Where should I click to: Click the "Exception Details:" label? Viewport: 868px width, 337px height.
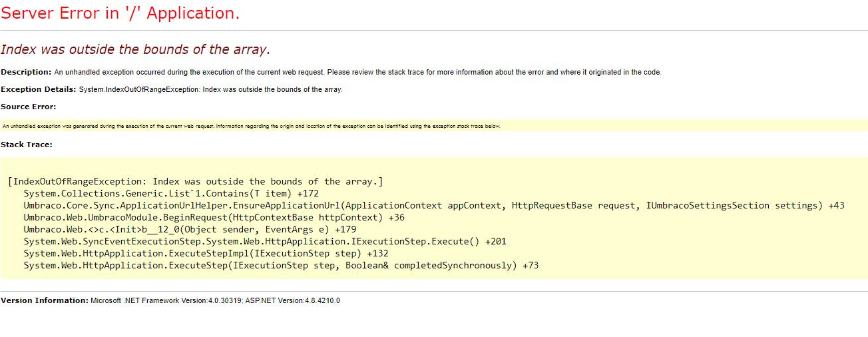click(39, 89)
